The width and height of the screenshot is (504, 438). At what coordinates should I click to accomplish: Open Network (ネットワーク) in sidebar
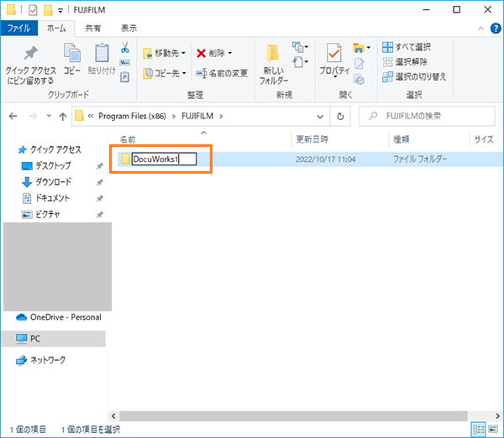click(41, 360)
